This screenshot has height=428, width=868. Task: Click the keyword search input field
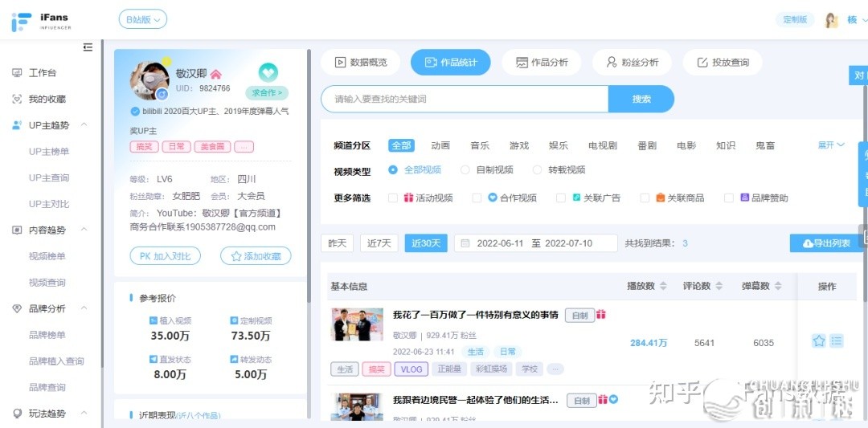465,99
